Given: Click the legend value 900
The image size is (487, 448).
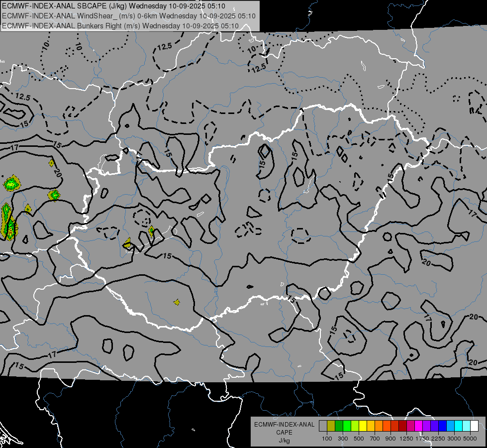Looking at the screenshot, I should 390,439.
